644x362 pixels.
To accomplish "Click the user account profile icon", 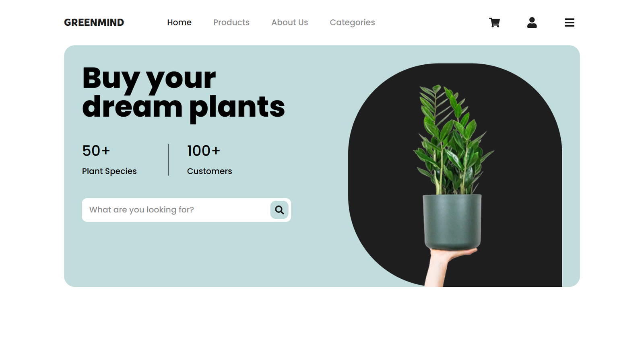I will click(532, 23).
